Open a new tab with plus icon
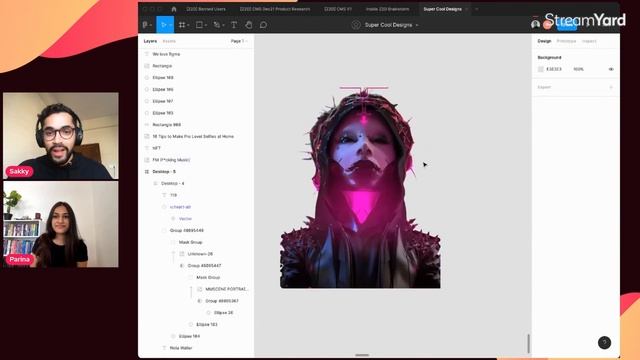The image size is (640, 360). click(476, 9)
